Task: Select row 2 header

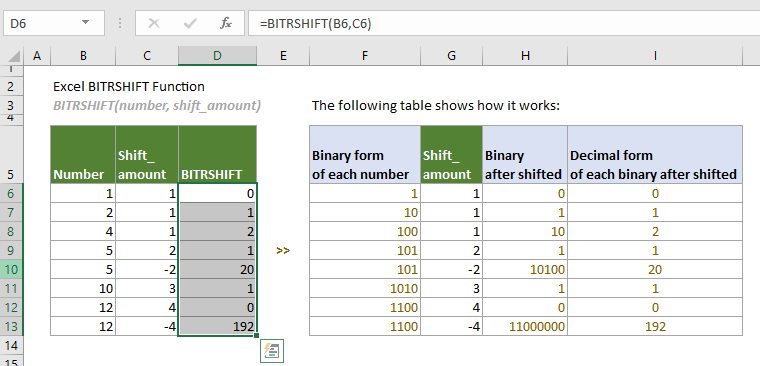Action: (12, 87)
